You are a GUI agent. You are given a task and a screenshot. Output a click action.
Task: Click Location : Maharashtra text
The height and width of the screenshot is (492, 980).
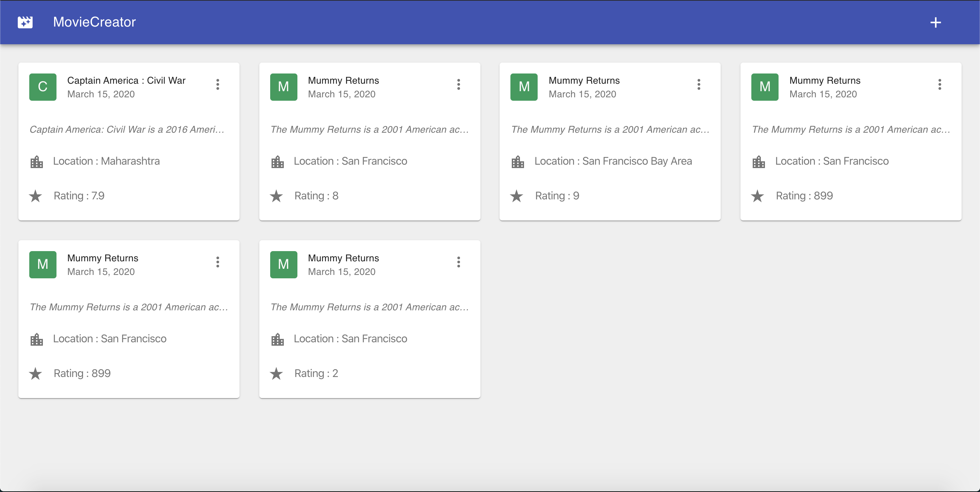(106, 161)
